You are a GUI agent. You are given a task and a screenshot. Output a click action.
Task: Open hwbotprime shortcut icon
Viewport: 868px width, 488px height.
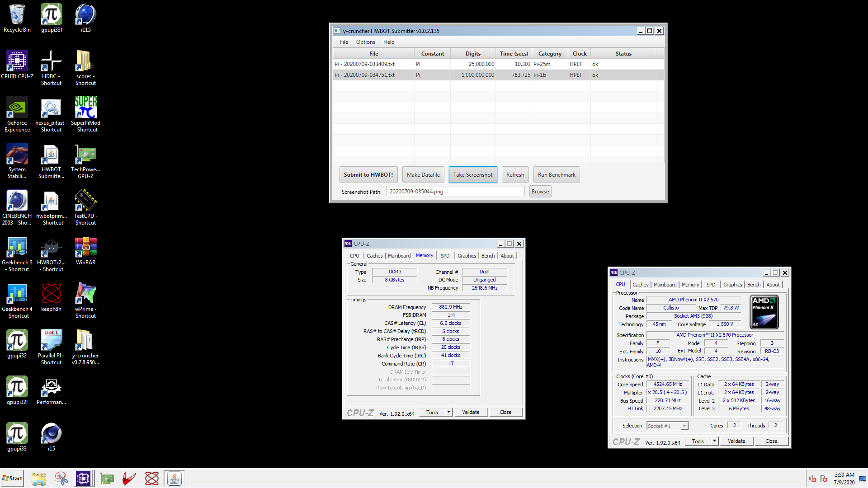tap(52, 207)
